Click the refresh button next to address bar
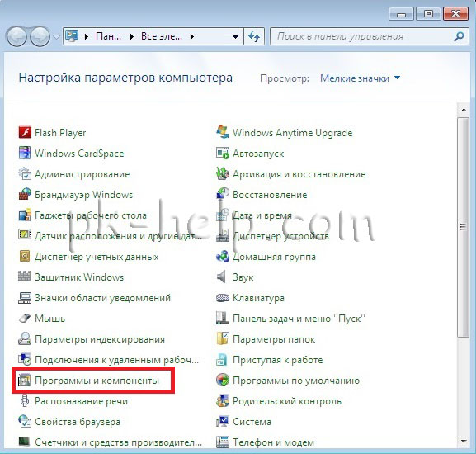 point(254,37)
